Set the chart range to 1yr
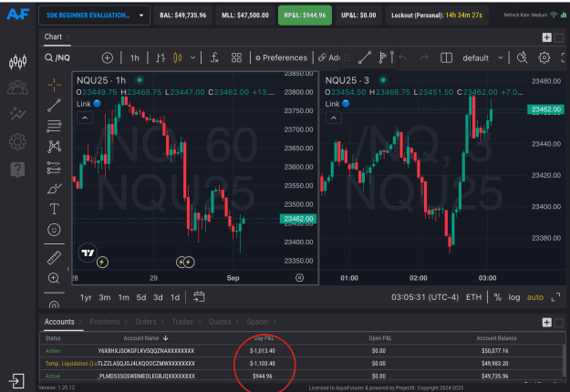The height and width of the screenshot is (392, 570). pos(86,297)
